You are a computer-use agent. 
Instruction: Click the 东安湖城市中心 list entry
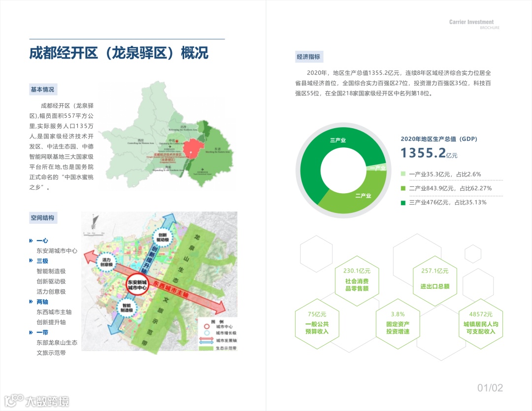[57, 251]
